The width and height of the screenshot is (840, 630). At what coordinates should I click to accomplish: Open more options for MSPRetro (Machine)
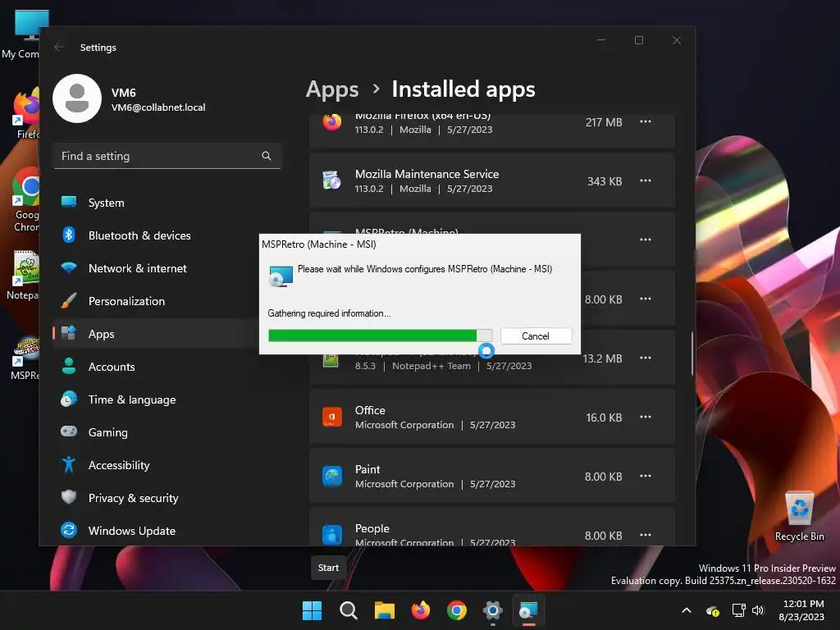pyautogui.click(x=646, y=240)
